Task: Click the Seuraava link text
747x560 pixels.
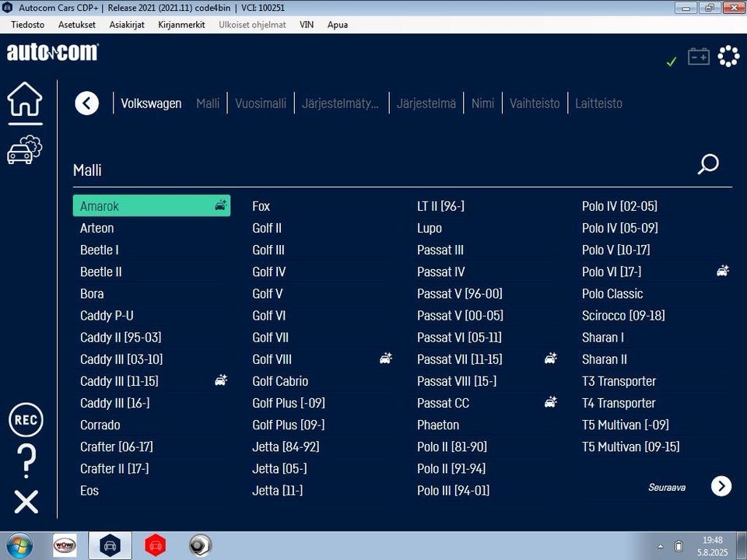Action: click(x=667, y=487)
